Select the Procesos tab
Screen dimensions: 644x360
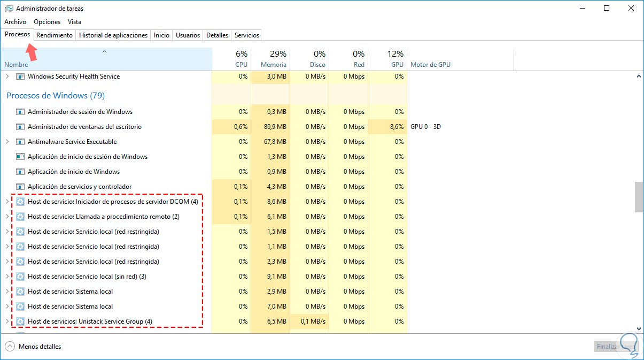18,34
